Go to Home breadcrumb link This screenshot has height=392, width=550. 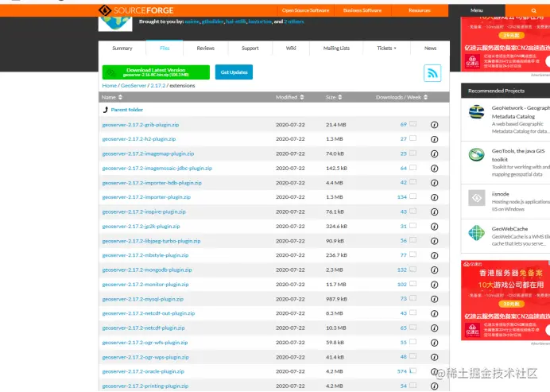pos(110,86)
